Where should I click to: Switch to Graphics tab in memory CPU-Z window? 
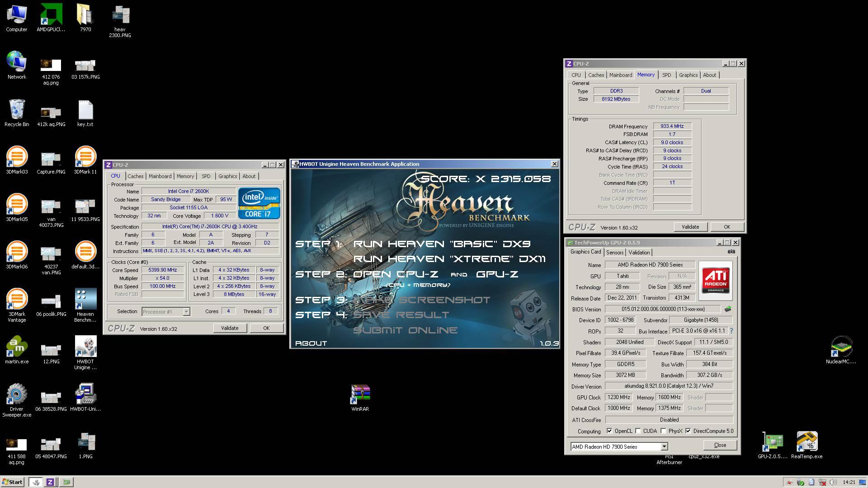(x=688, y=75)
